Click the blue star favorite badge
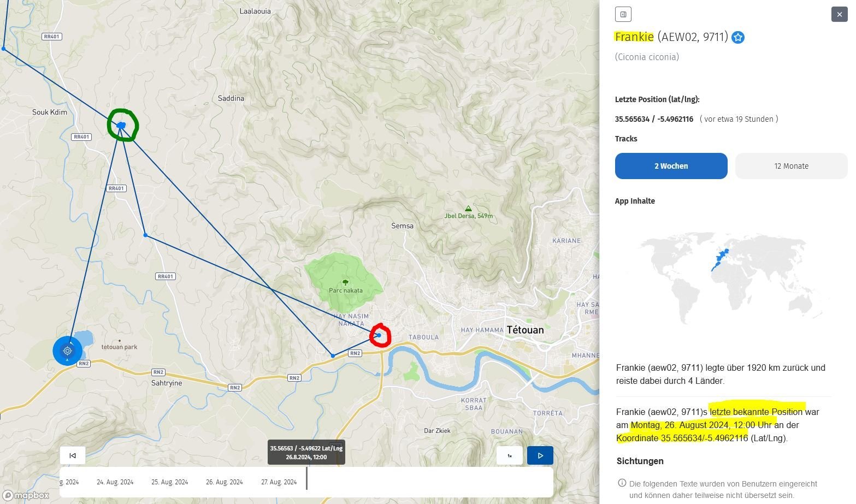This screenshot has width=856, height=504. tap(738, 38)
